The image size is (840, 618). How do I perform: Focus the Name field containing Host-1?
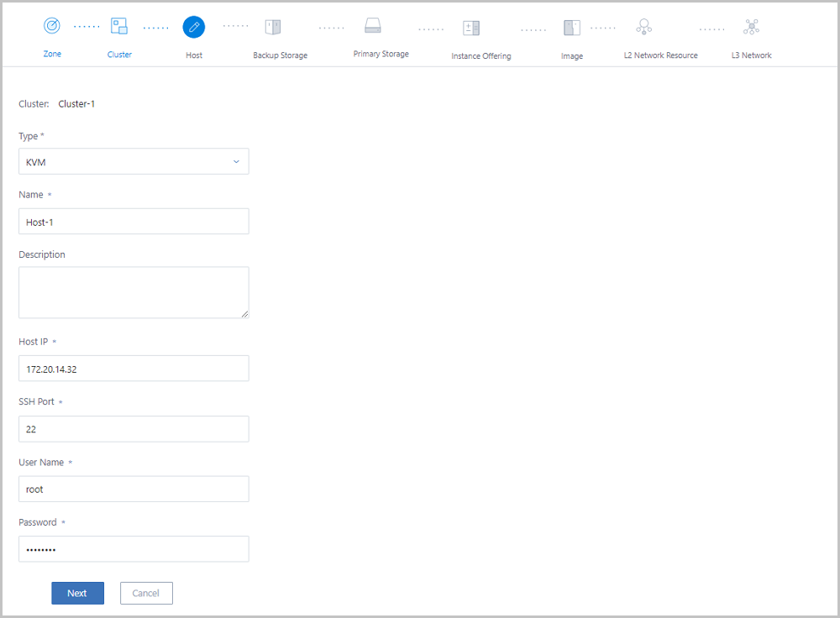click(134, 222)
